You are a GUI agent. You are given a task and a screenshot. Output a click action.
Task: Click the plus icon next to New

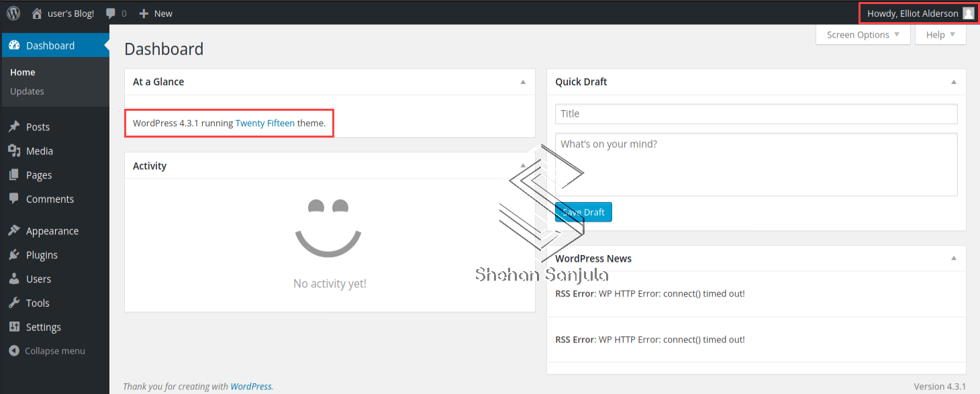[x=144, y=13]
